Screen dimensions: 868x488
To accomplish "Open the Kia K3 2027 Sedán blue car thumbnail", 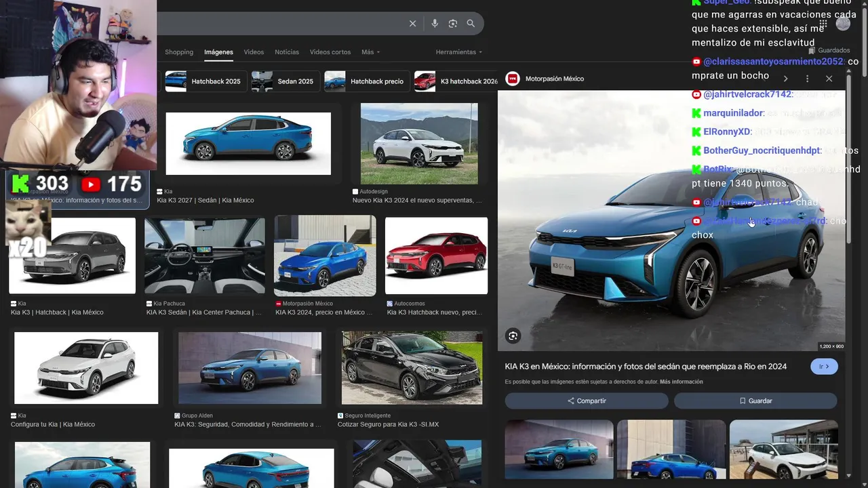I will tap(248, 144).
